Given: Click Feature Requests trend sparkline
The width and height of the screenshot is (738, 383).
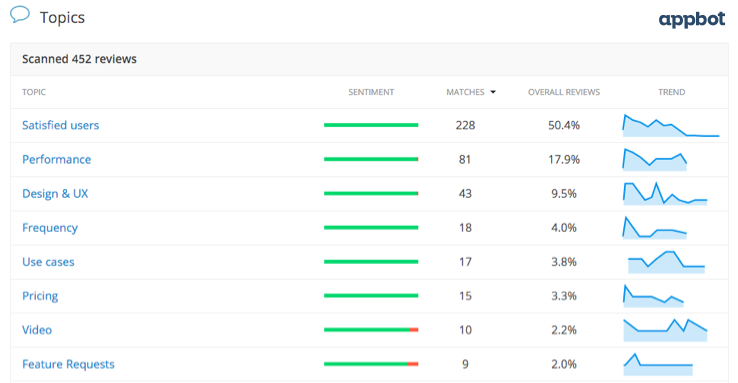Looking at the screenshot, I should point(658,364).
